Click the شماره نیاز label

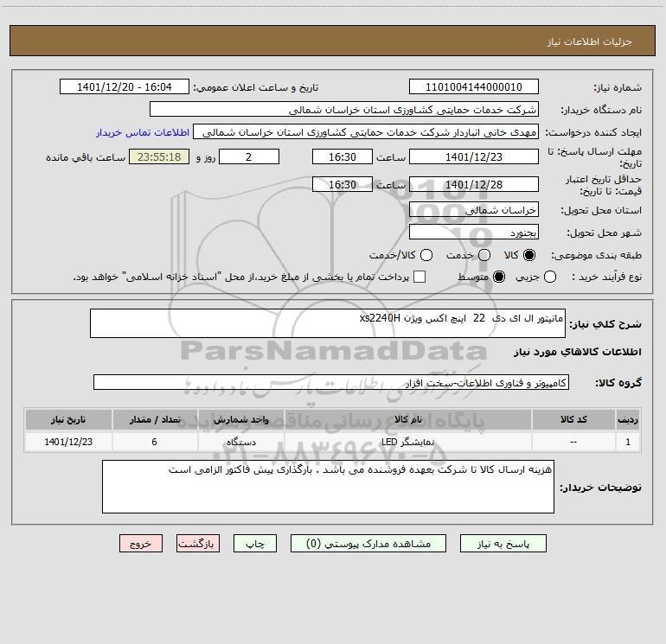(618, 88)
